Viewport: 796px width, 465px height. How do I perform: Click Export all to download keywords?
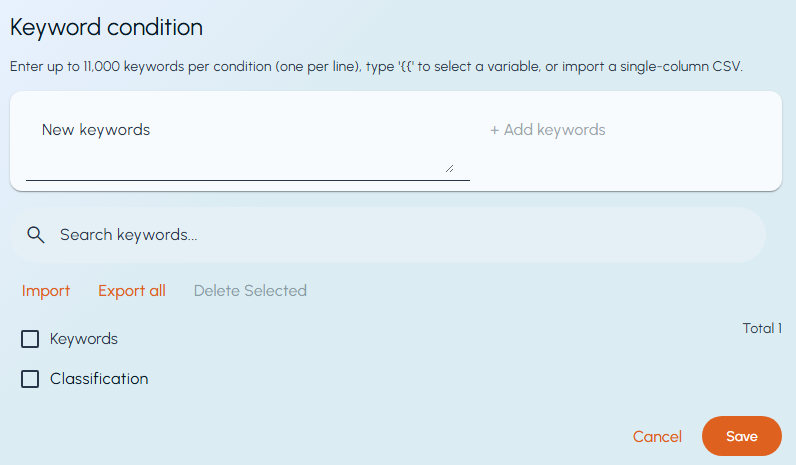[132, 291]
